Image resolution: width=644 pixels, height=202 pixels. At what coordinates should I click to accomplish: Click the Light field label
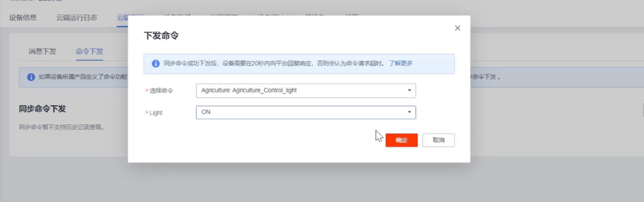[x=156, y=113]
